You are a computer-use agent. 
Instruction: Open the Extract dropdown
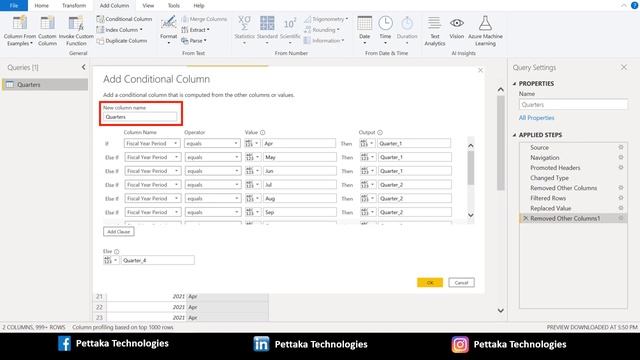195,30
